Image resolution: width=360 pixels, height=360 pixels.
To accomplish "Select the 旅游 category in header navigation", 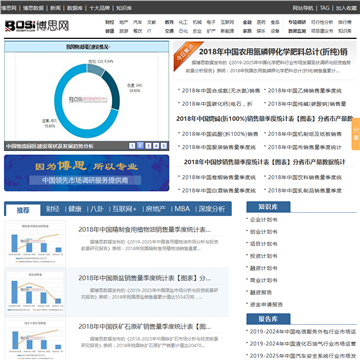I will coord(124,31).
